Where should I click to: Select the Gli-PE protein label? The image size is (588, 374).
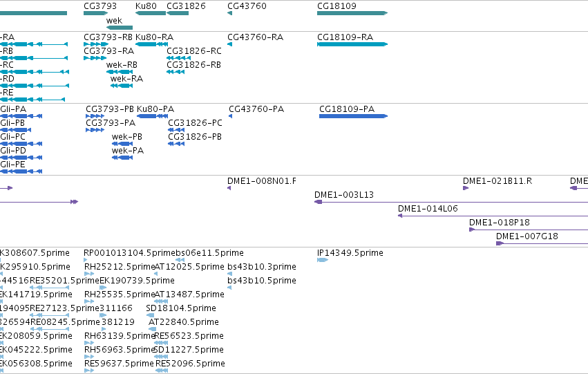12,165
